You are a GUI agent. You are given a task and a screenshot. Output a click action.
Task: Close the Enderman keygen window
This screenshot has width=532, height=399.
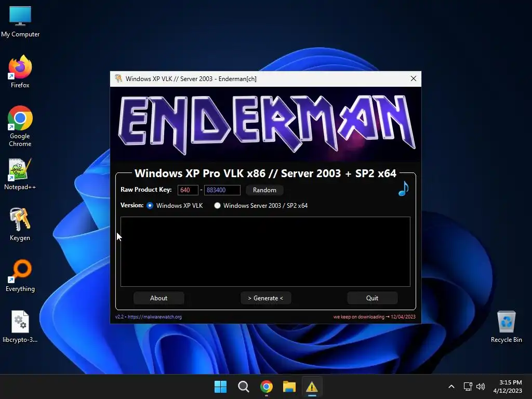click(x=413, y=79)
